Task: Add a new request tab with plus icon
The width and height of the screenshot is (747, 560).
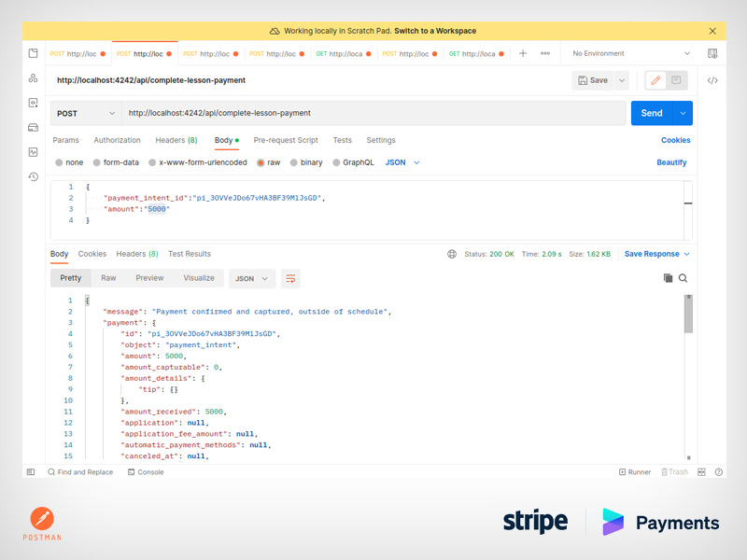Action: tap(523, 54)
